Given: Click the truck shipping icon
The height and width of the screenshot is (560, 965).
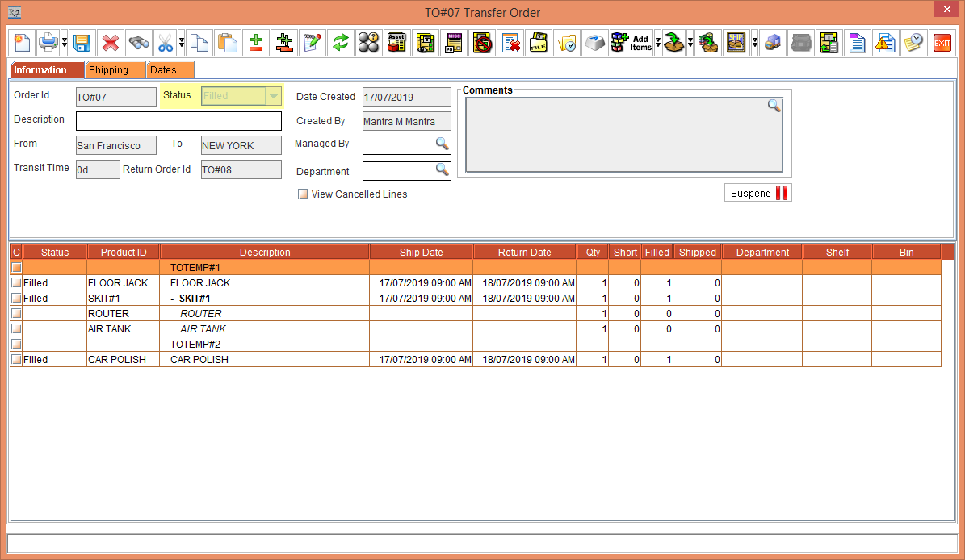Looking at the screenshot, I should click(772, 43).
